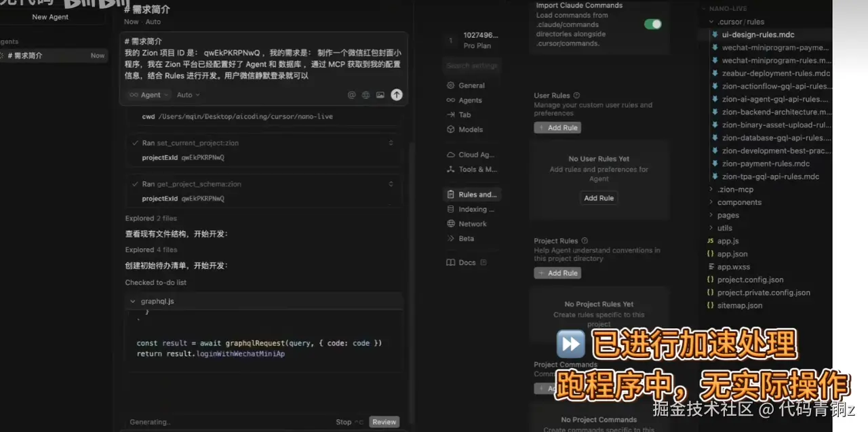
Task: Open project.private.config.json file
Action: pyautogui.click(x=764, y=292)
